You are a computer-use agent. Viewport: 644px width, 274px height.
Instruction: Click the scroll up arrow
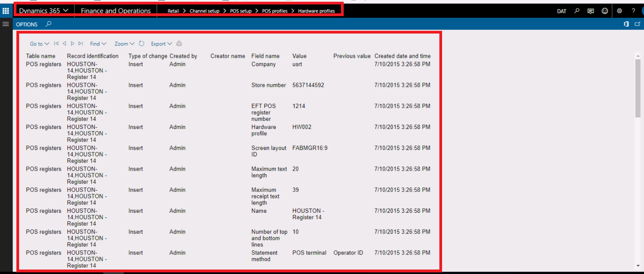638,56
